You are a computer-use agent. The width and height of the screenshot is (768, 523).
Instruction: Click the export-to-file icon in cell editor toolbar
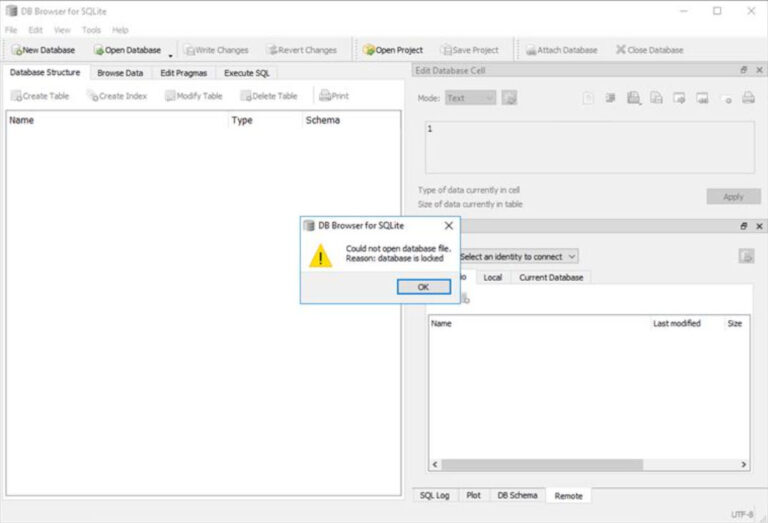pyautogui.click(x=702, y=98)
